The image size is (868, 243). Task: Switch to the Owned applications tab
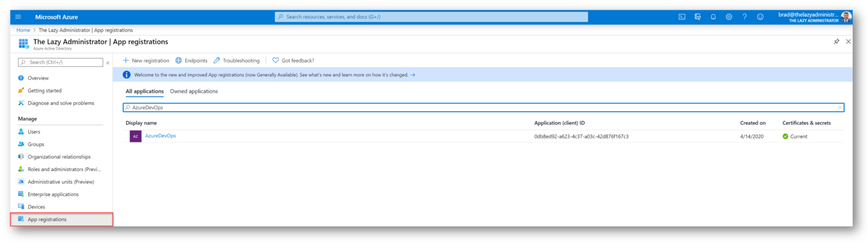pos(194,91)
